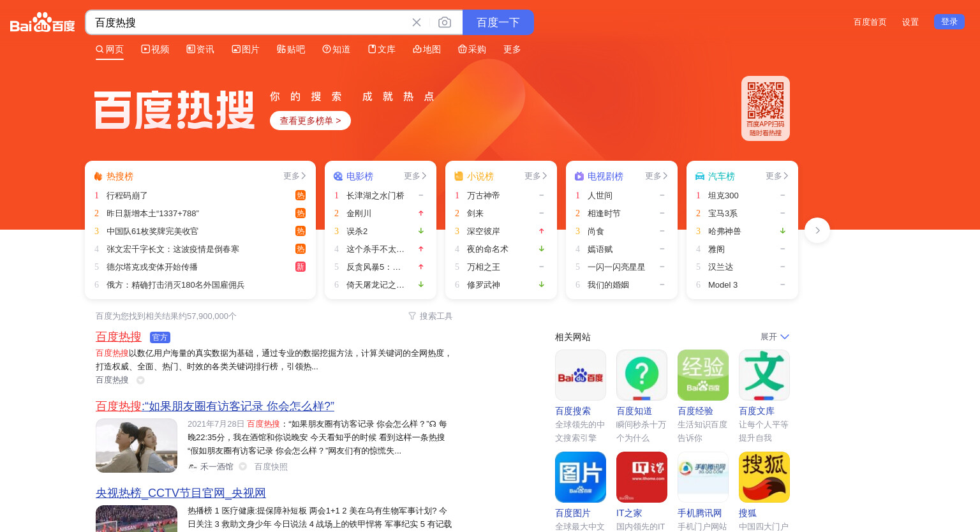The image size is (980, 532).
Task: Expand 展开 in 相关网站 panel
Action: point(775,337)
